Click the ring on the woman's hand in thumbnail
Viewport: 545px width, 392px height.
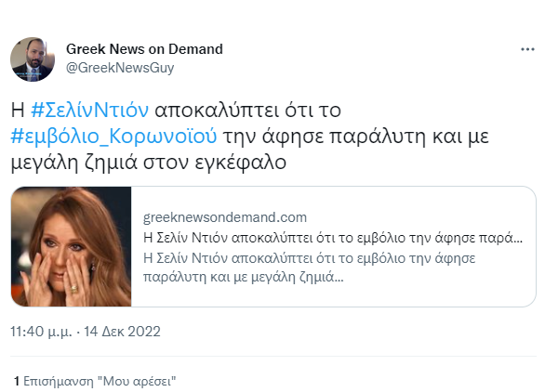coord(74,288)
